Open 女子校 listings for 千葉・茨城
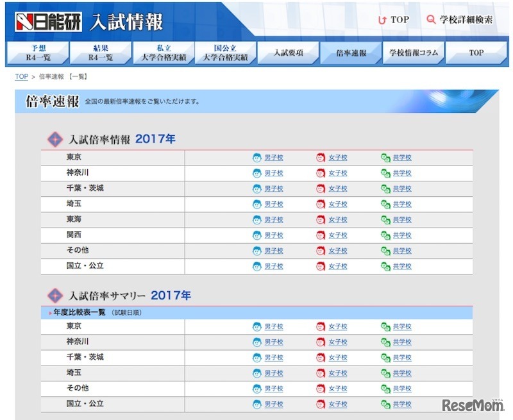Image resolution: width=513 pixels, height=420 pixels. tap(337, 189)
